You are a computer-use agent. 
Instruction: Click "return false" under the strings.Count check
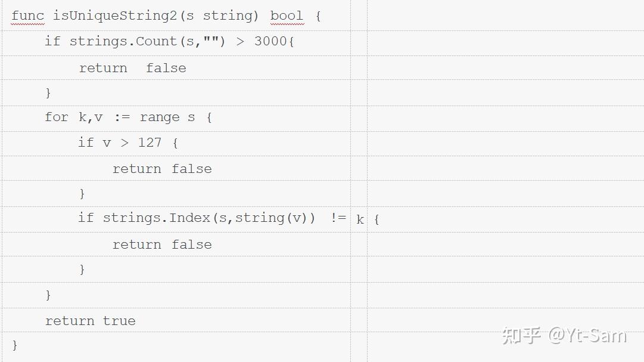click(133, 68)
